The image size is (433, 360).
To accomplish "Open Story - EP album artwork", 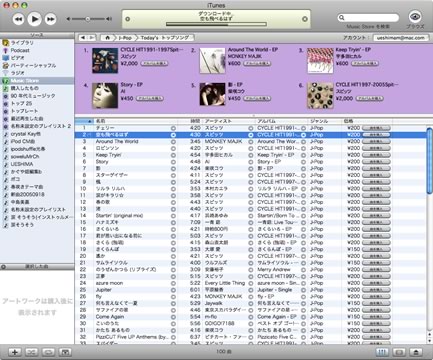I will tap(105, 96).
